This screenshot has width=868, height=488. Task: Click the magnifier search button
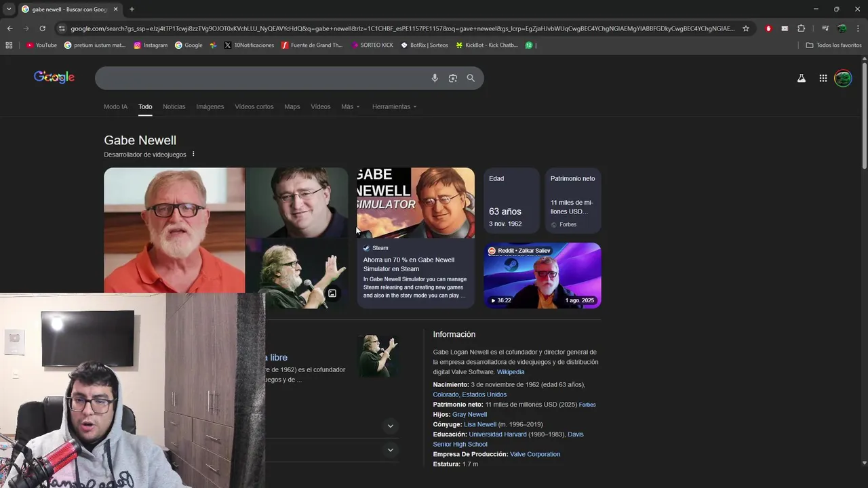coord(471,78)
